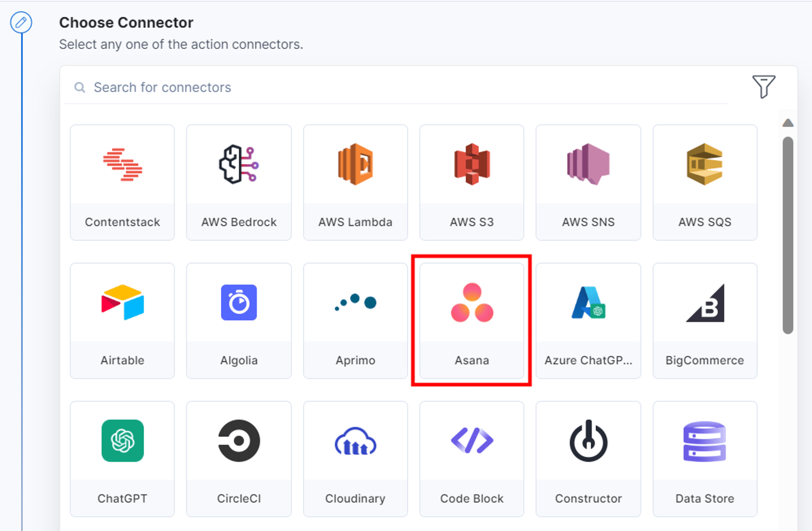Click the AWS SQS label text
Screen dimensions: 812x531
705,222
